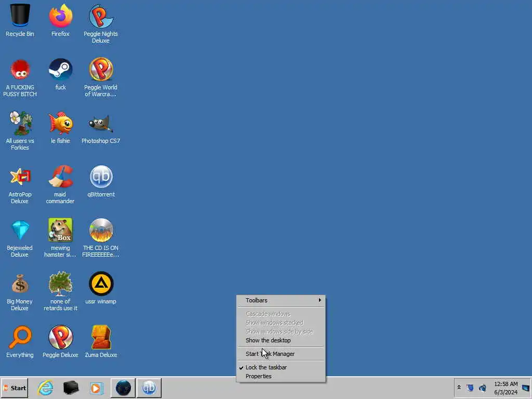The height and width of the screenshot is (399, 532).
Task: Click the le fishie goldfish icon
Action: [60, 123]
